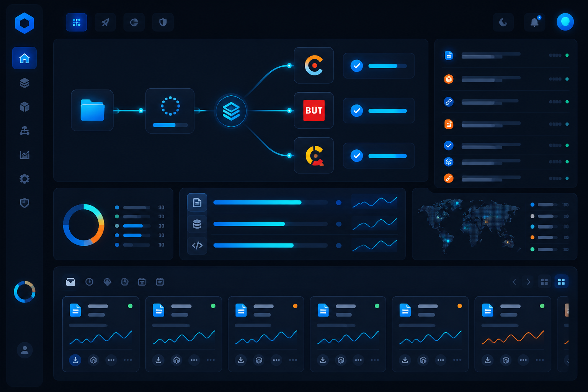Screen dimensions: 588x392
Task: Select the second calendar filter icon
Action: (160, 282)
